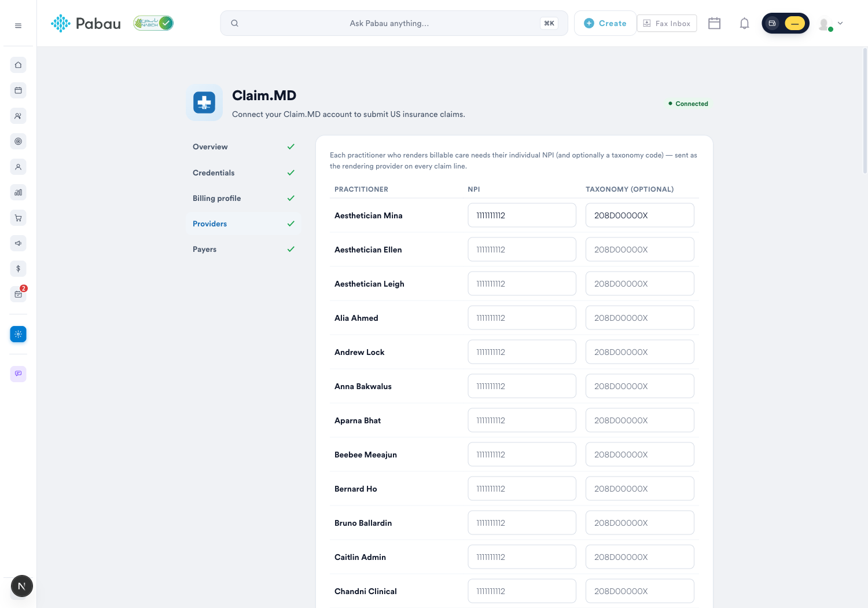Click the Create button
The width and height of the screenshot is (868, 608).
[605, 23]
